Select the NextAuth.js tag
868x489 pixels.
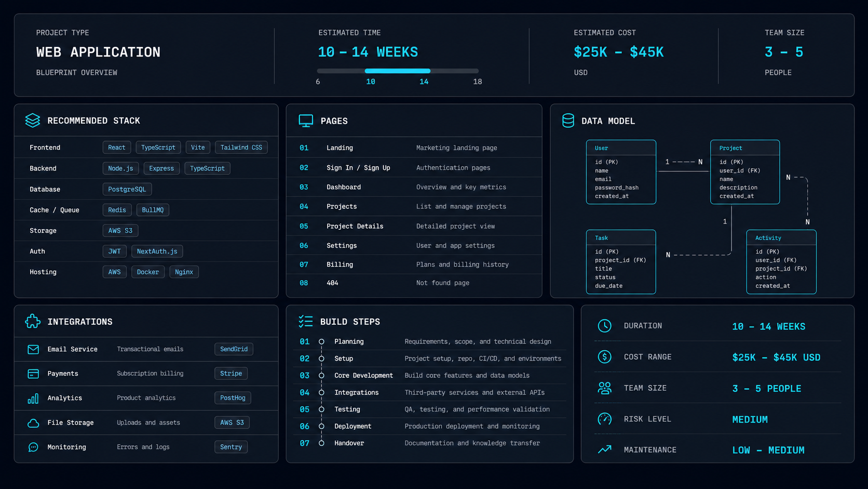tap(157, 252)
